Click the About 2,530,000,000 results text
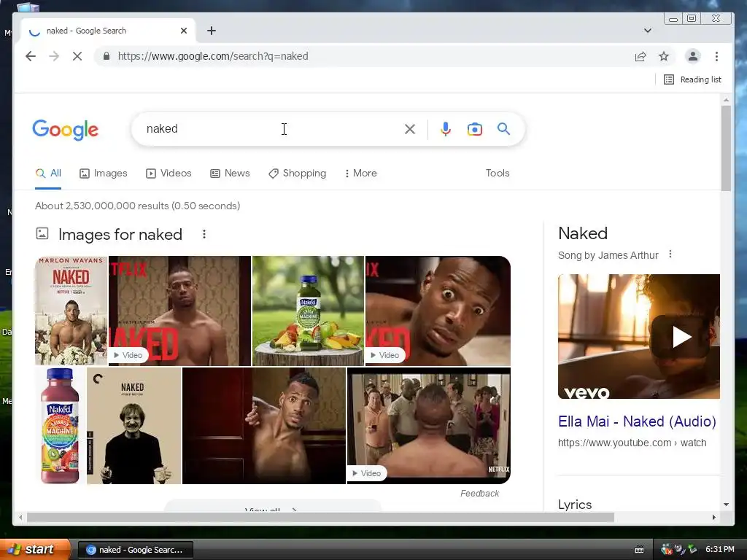This screenshot has width=747, height=560. coord(138,206)
